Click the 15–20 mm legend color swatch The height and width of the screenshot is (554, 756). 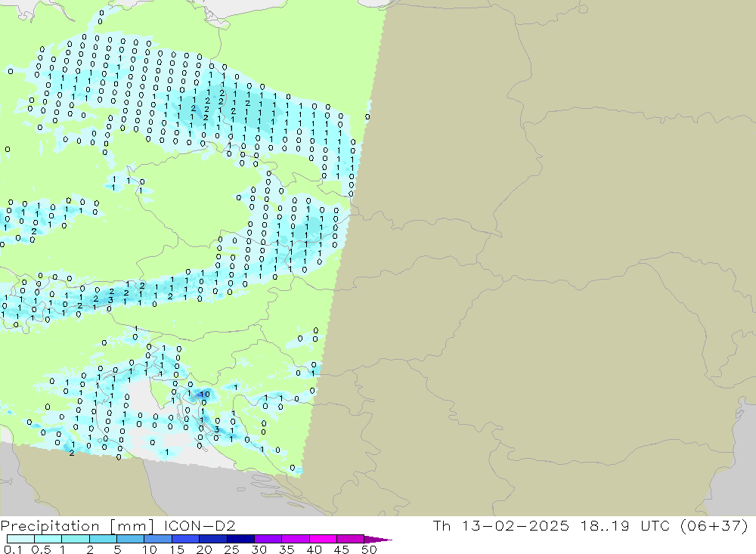coord(186,539)
